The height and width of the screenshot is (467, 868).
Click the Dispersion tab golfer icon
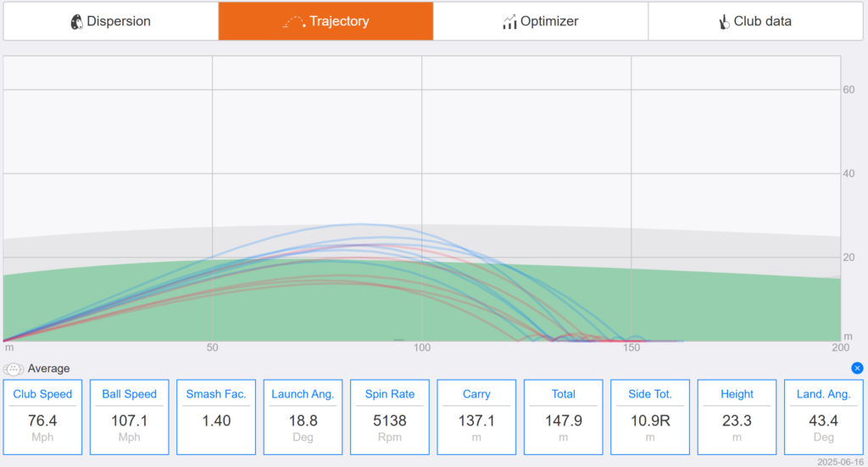point(76,21)
